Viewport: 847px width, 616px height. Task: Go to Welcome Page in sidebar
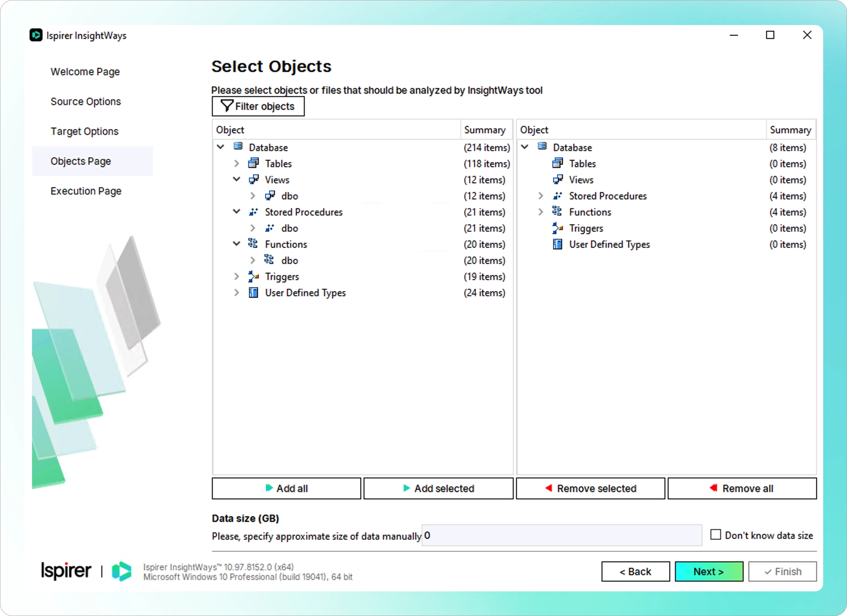click(x=85, y=71)
